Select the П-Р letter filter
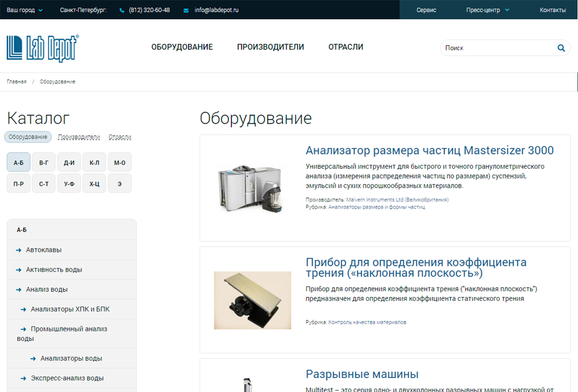 pyautogui.click(x=19, y=183)
